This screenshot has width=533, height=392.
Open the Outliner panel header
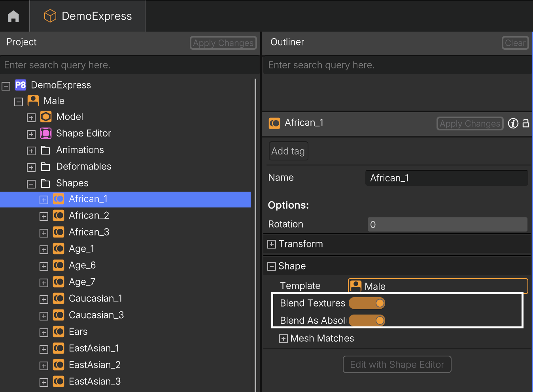click(287, 42)
